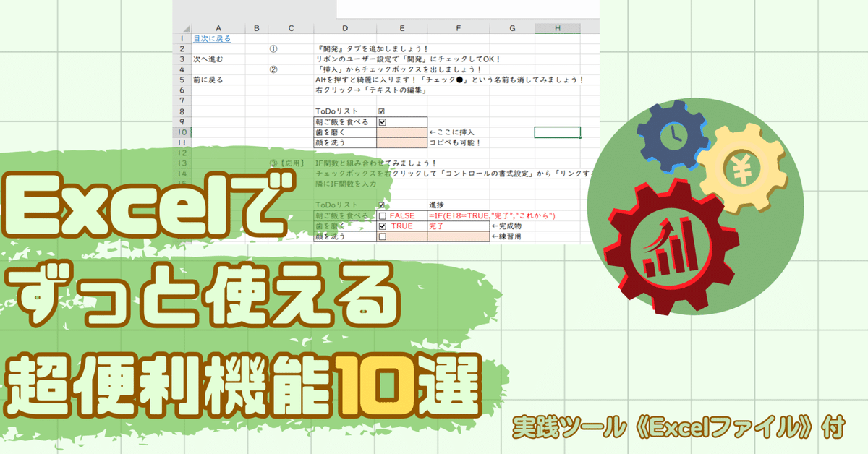Click 『開発』タブを追加しましょう！ text
868x454 pixels.
(372, 48)
